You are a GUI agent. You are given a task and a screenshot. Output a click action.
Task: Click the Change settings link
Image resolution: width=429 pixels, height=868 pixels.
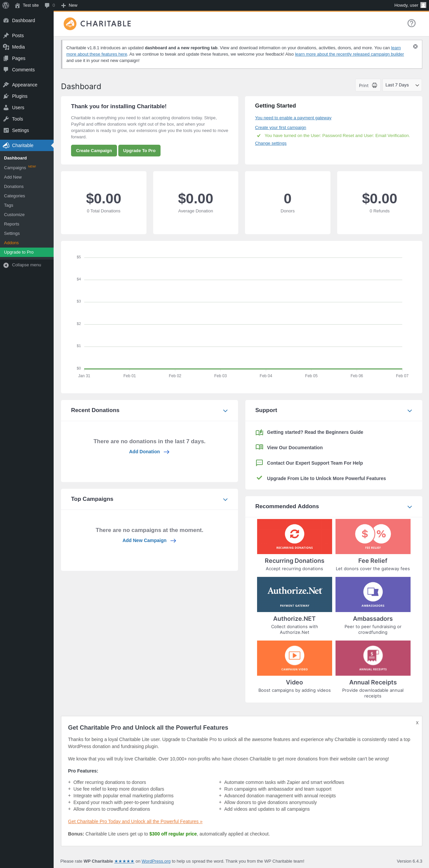[270, 143]
